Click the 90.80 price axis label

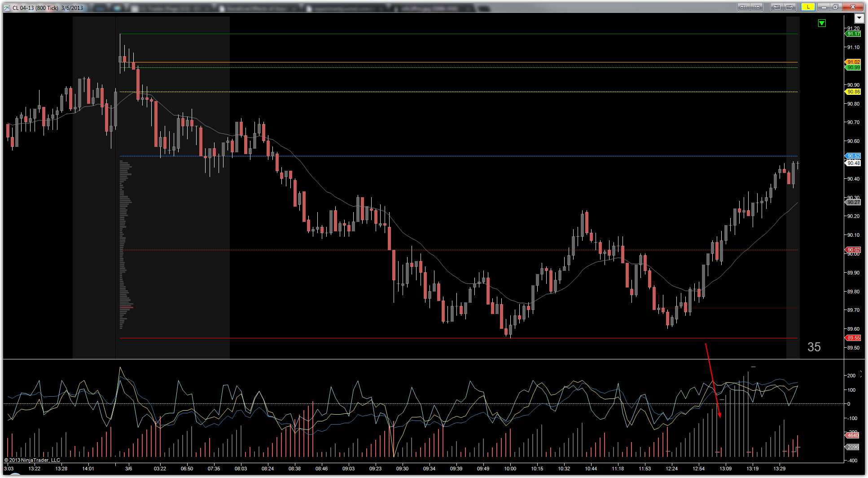(853, 104)
